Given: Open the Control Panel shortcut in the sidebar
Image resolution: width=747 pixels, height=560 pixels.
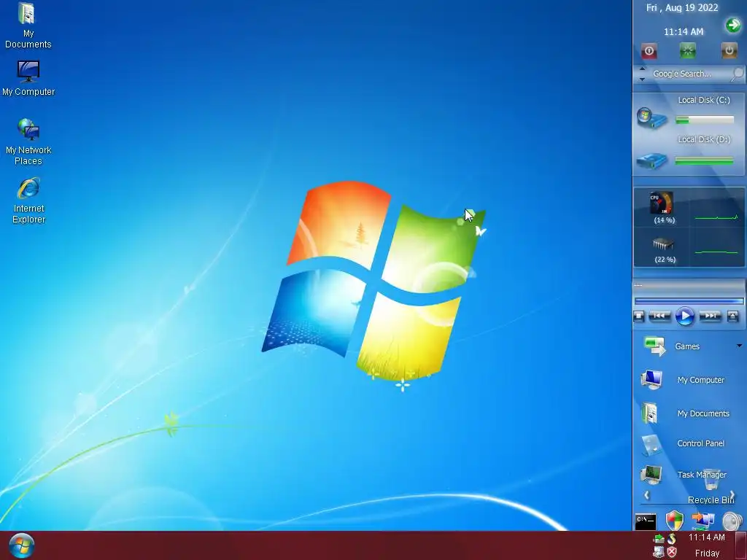Looking at the screenshot, I should (x=682, y=443).
